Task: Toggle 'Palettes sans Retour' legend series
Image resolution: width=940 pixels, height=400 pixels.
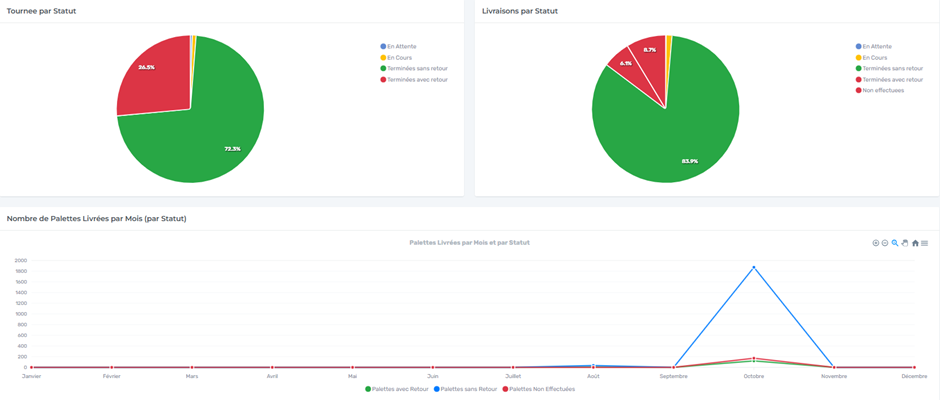Action: pyautogui.click(x=467, y=388)
